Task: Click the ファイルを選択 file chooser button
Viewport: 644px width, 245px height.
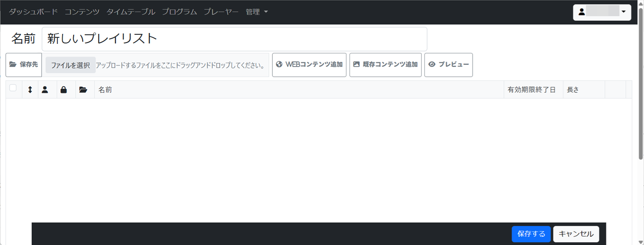Action: (x=70, y=65)
